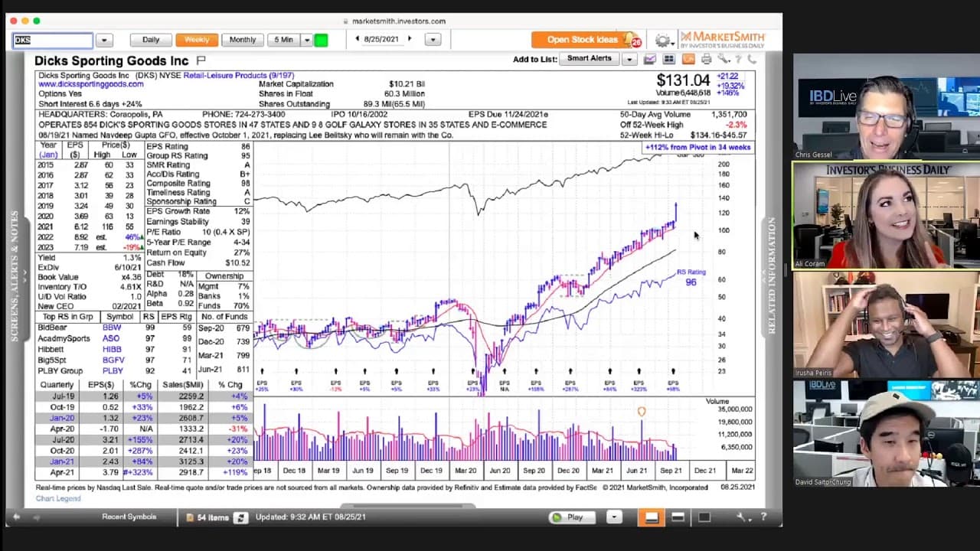Click the green status square beside 5 Min

point(321,40)
